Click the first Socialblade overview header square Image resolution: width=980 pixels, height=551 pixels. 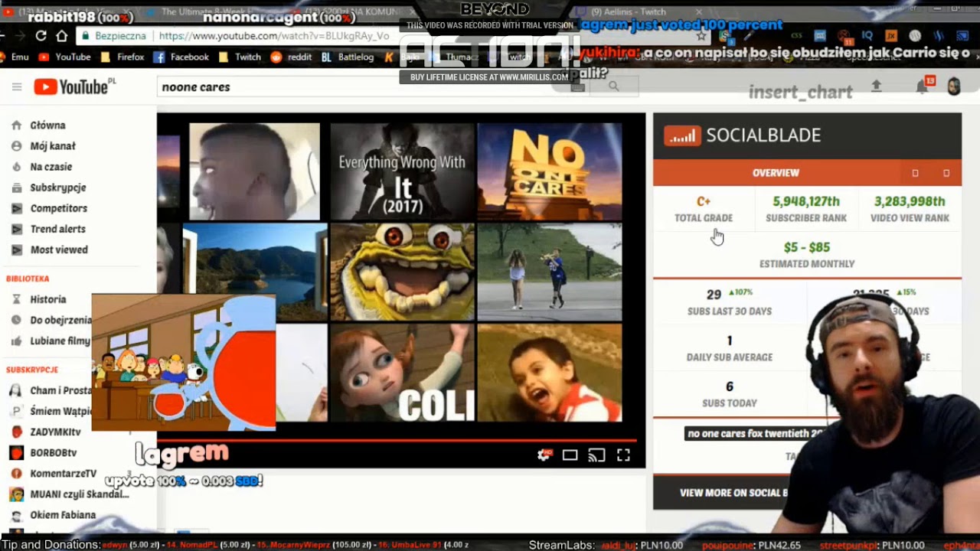[915, 173]
